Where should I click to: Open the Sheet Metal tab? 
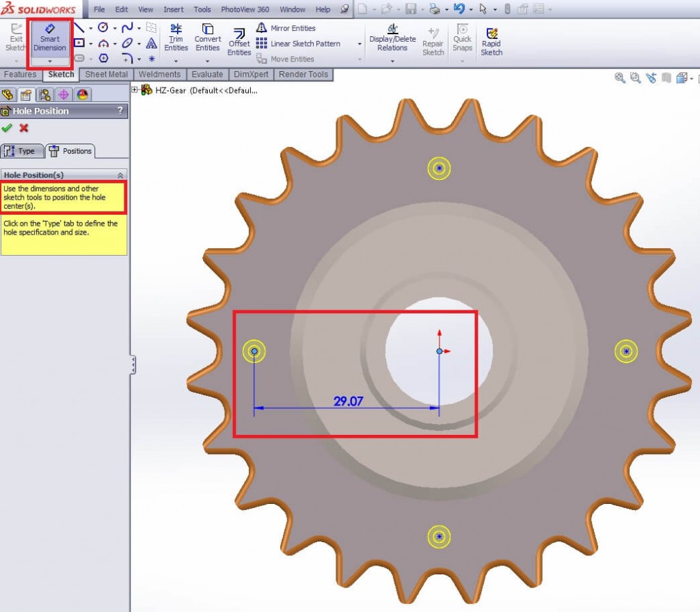coord(106,75)
